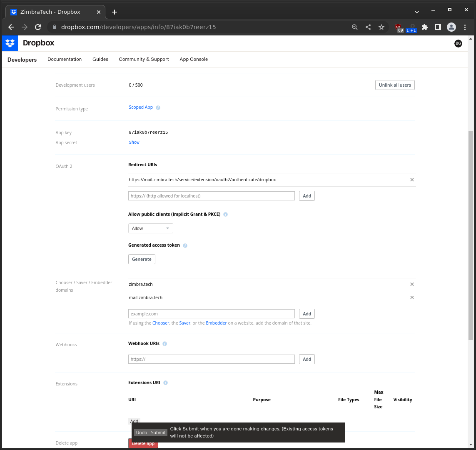Open the zoom magnifier icon in address bar
The width and height of the screenshot is (476, 450).
[354, 27]
